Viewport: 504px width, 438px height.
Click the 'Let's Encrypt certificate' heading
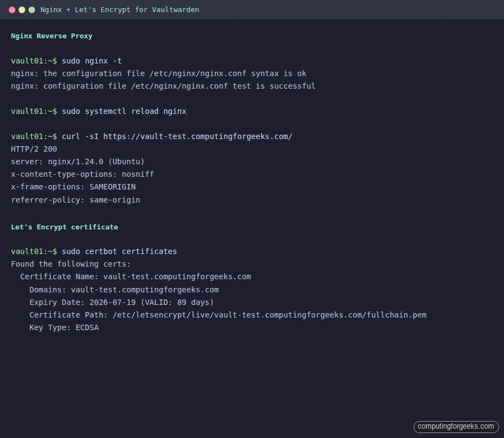pyautogui.click(x=65, y=227)
